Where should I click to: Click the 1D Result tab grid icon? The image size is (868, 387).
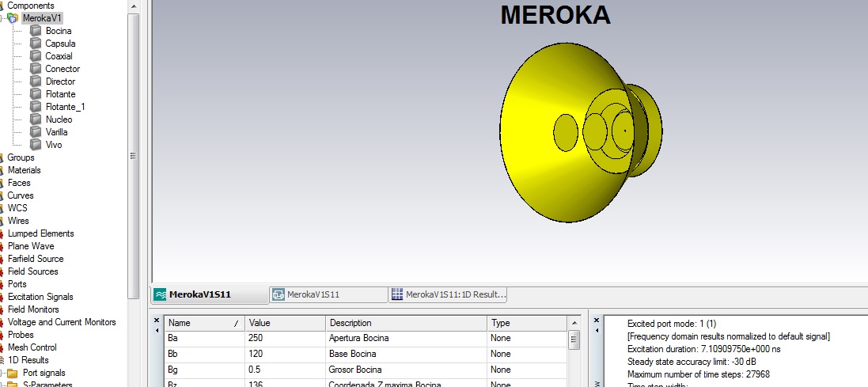point(397,294)
